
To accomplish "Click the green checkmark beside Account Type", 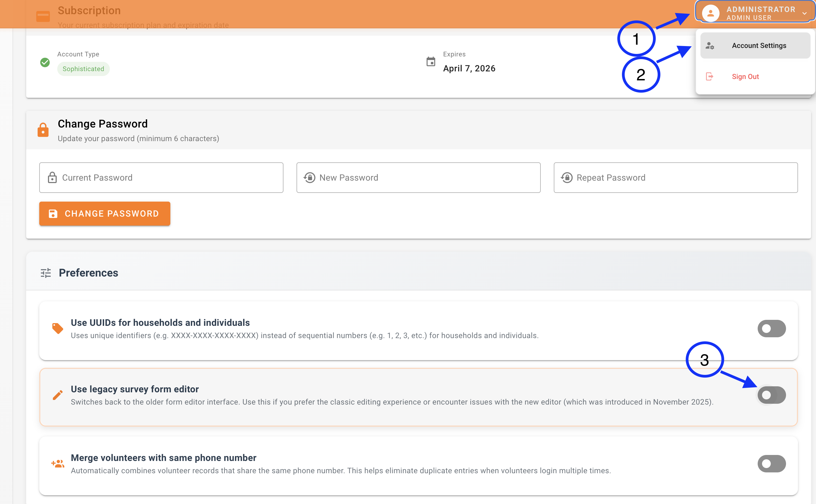I will click(45, 62).
